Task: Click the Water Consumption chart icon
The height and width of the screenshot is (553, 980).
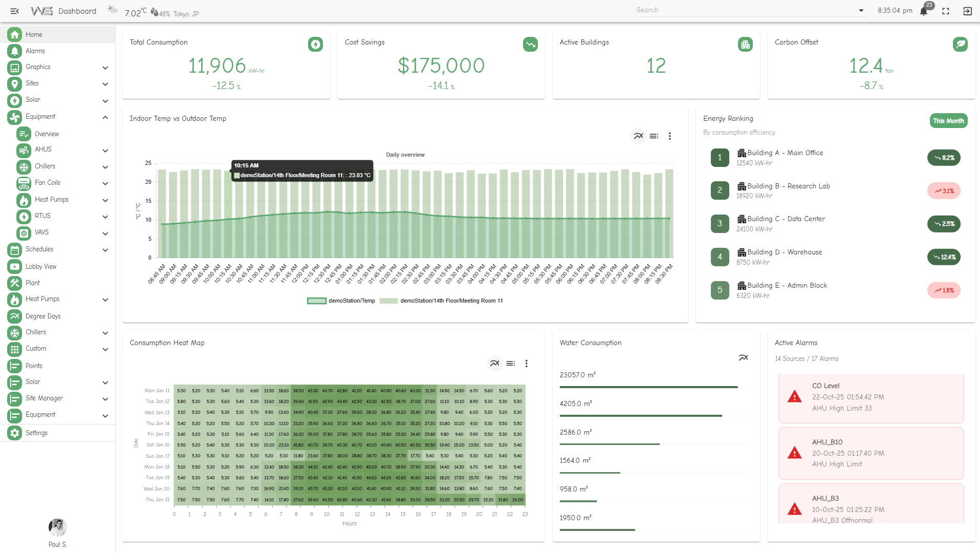Action: tap(743, 358)
